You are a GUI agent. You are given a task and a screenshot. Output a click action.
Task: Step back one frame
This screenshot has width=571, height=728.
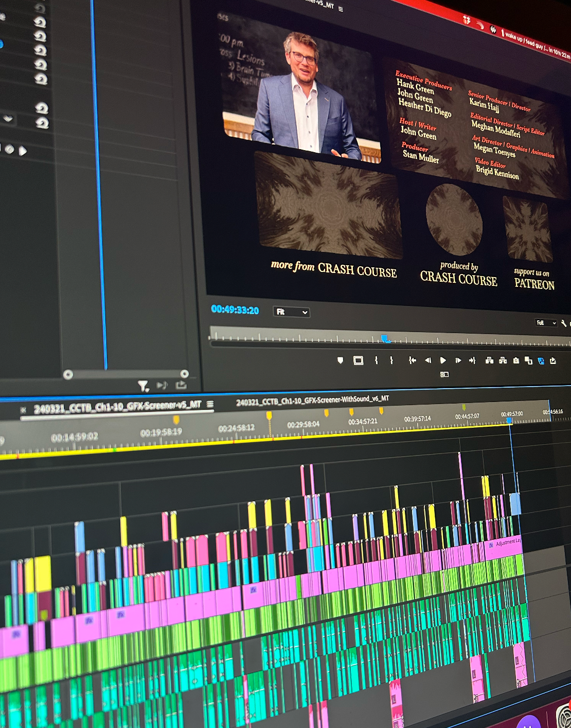428,360
